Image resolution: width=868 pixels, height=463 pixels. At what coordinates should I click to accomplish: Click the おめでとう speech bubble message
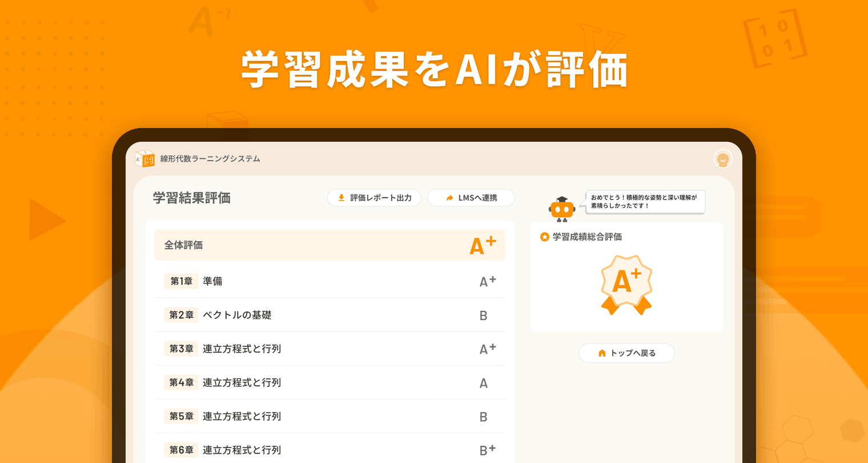644,202
